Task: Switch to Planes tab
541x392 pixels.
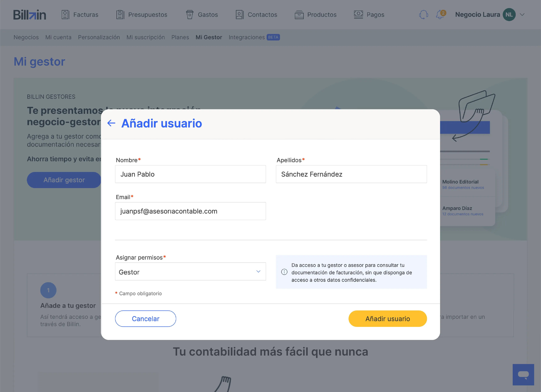Action: [180, 37]
